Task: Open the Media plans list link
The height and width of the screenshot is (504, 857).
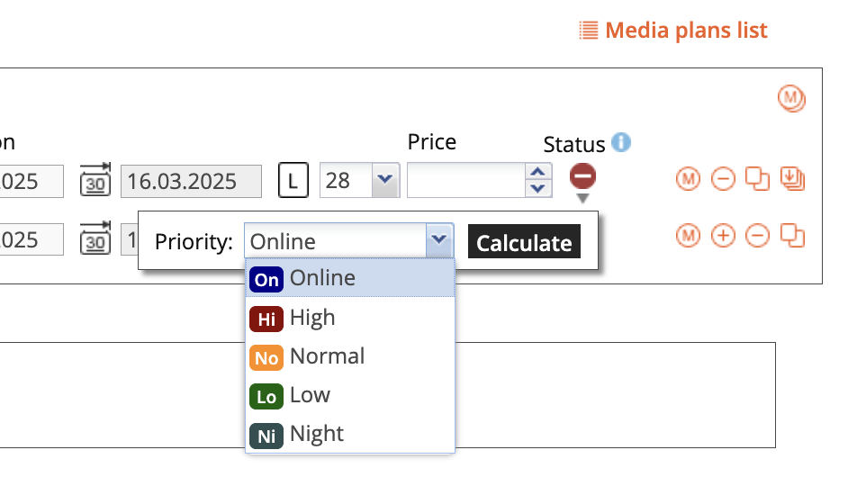Action: click(674, 31)
